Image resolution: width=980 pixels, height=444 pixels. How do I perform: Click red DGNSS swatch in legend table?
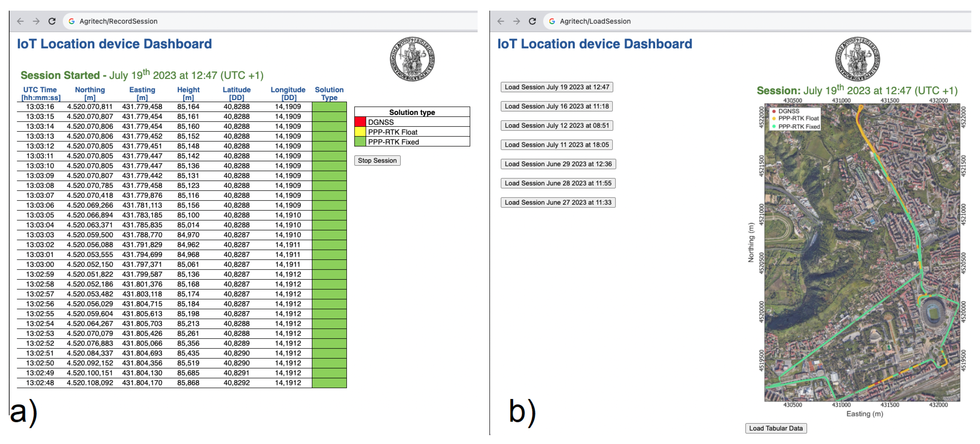(x=360, y=122)
